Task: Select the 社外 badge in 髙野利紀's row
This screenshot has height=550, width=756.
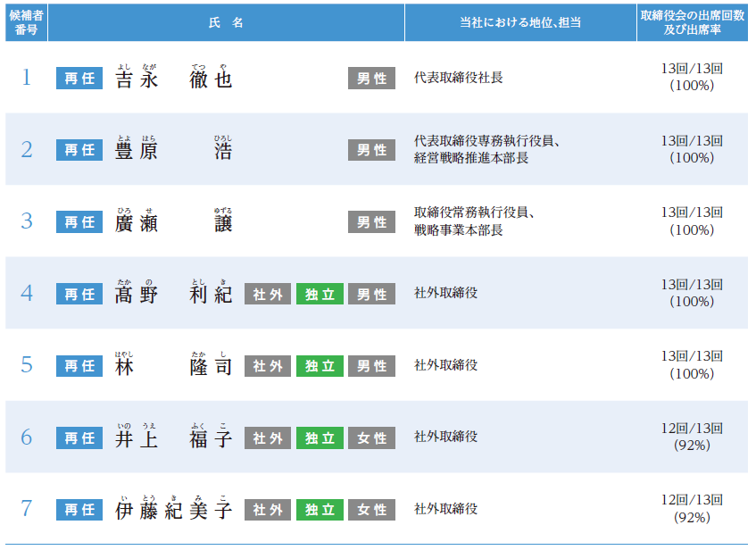Action: (x=268, y=294)
